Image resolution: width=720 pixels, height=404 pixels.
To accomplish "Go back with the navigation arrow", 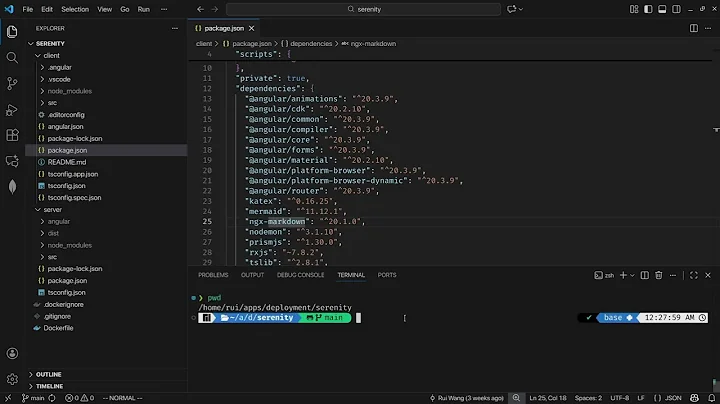I will click(200, 9).
